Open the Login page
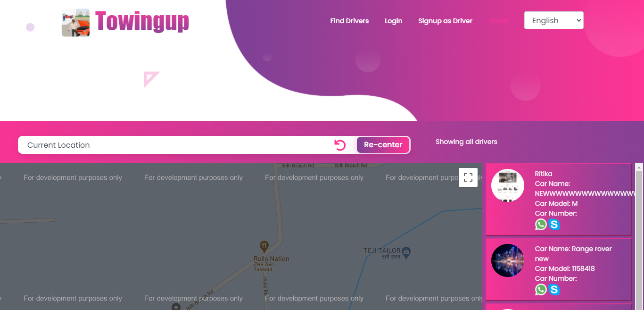This screenshot has height=310, width=644. 393,21
